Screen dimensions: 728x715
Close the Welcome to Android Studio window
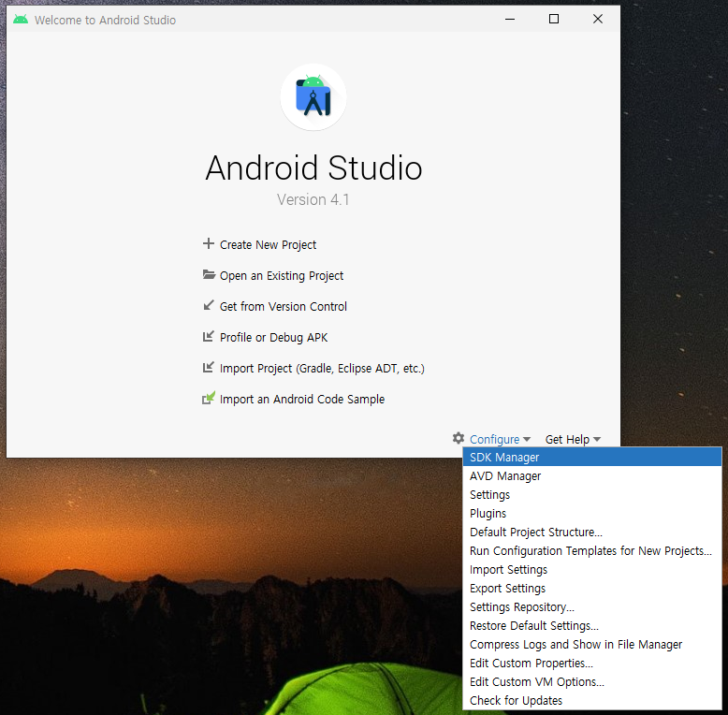pyautogui.click(x=598, y=19)
